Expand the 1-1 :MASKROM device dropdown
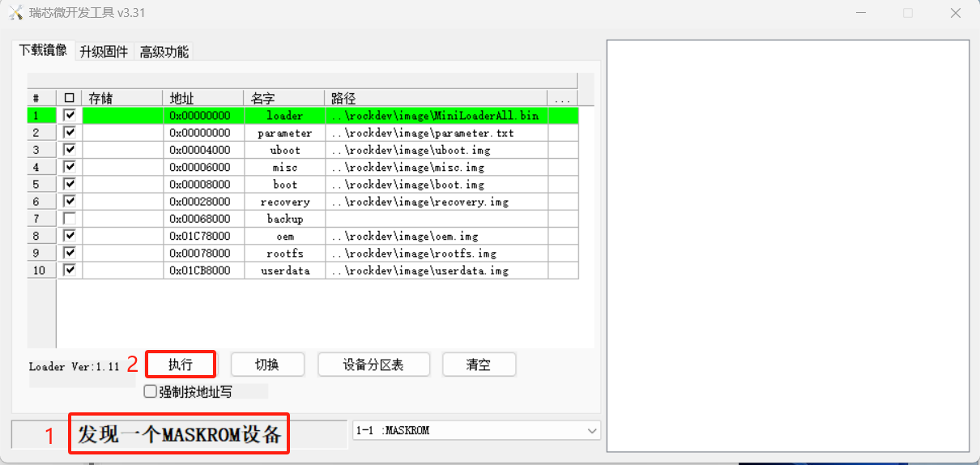980x465 pixels. tap(592, 430)
